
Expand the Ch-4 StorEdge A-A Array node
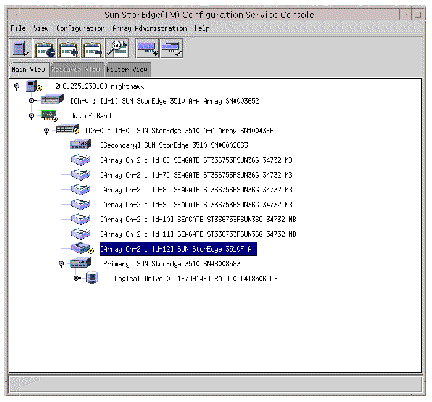pos(31,100)
